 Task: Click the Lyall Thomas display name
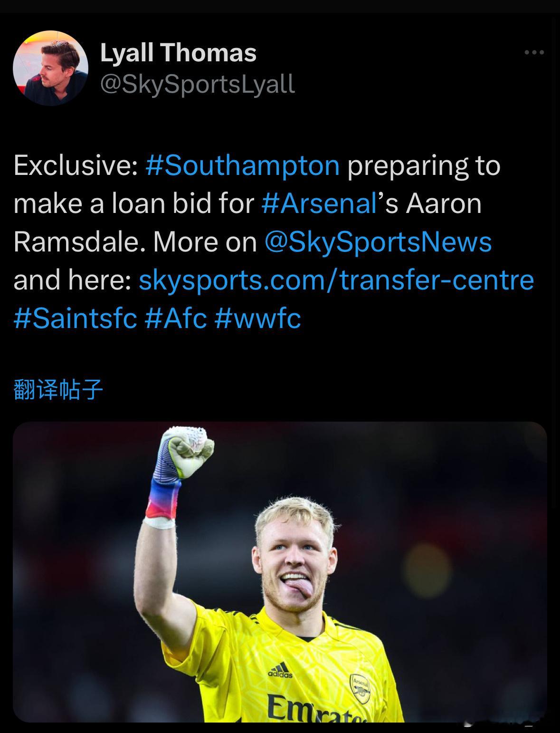click(x=178, y=52)
